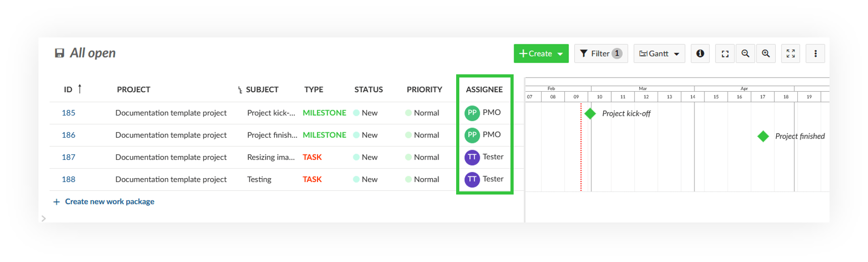The width and height of the screenshot is (868, 262).
Task: Select the Project finished milestone diamond
Action: tap(763, 137)
